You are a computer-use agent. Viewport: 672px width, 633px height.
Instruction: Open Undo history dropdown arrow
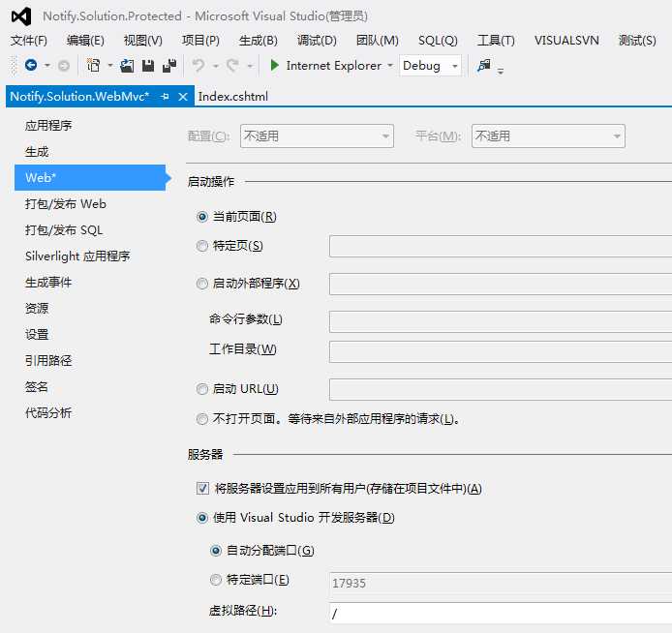[x=216, y=66]
